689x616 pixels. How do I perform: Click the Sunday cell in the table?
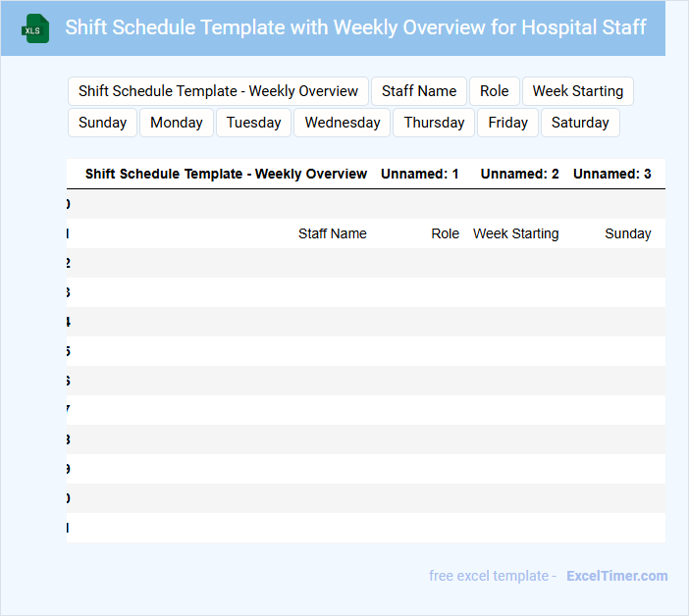click(x=627, y=233)
